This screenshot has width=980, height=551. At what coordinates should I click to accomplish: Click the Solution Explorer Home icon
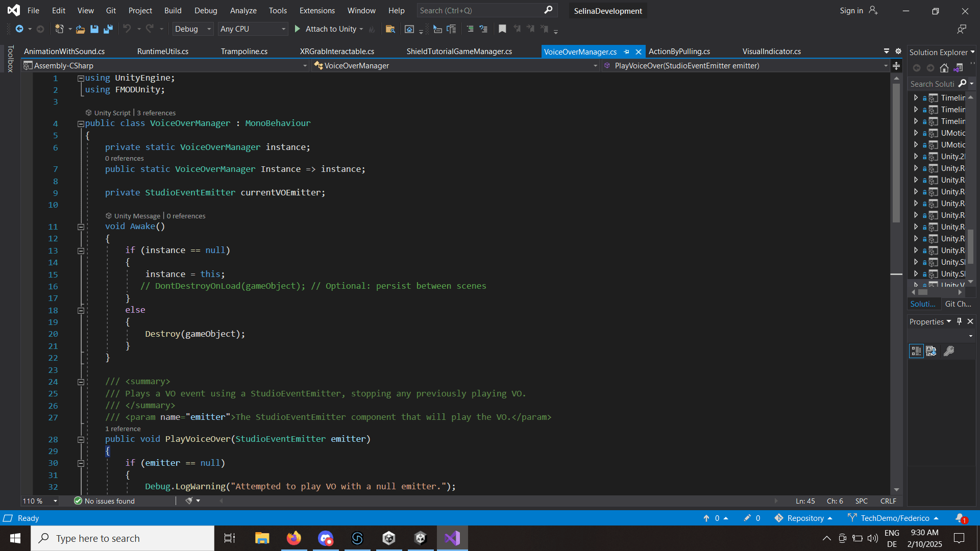pos(944,68)
